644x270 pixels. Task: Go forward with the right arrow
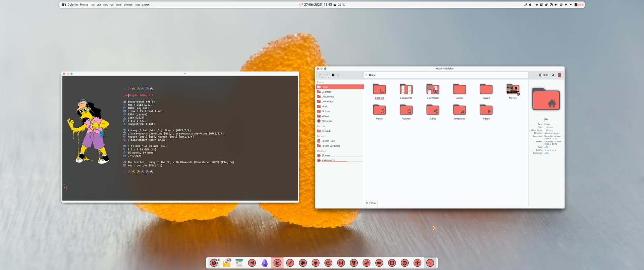(x=326, y=75)
